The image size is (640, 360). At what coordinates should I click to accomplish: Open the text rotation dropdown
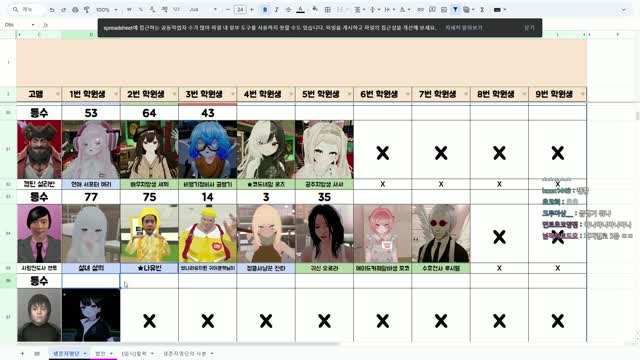404,9
